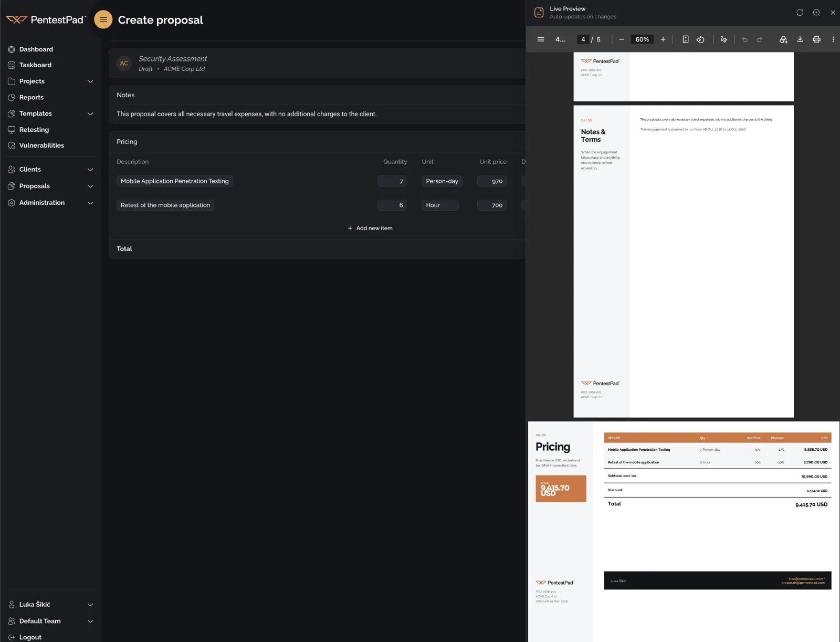Open more actions in PDF toolbar
The height and width of the screenshot is (642, 840).
833,39
